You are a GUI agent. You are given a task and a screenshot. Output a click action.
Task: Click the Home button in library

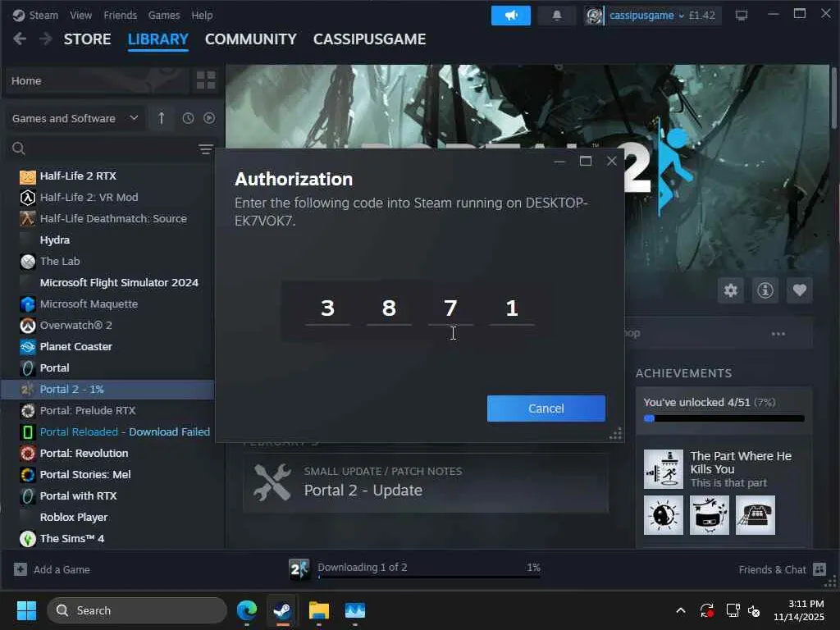[x=97, y=80]
